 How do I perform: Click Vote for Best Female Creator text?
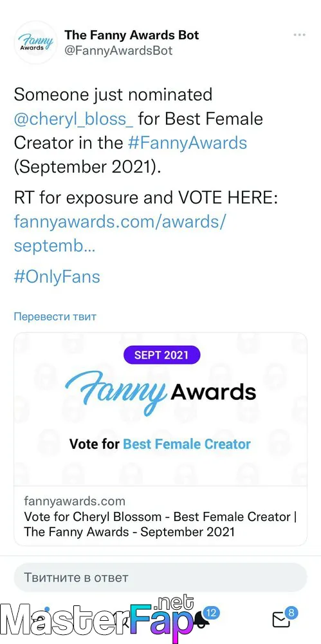click(x=160, y=444)
